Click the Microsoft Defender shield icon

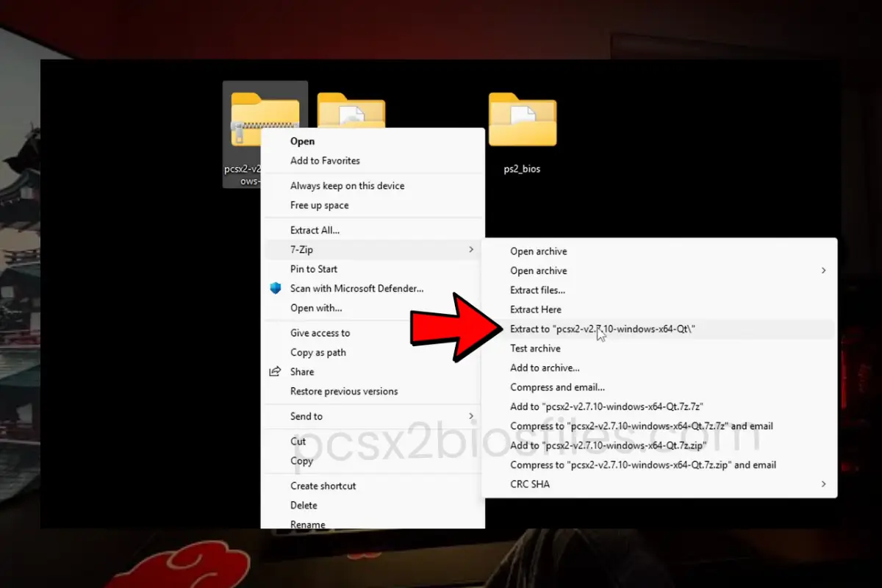(276, 289)
